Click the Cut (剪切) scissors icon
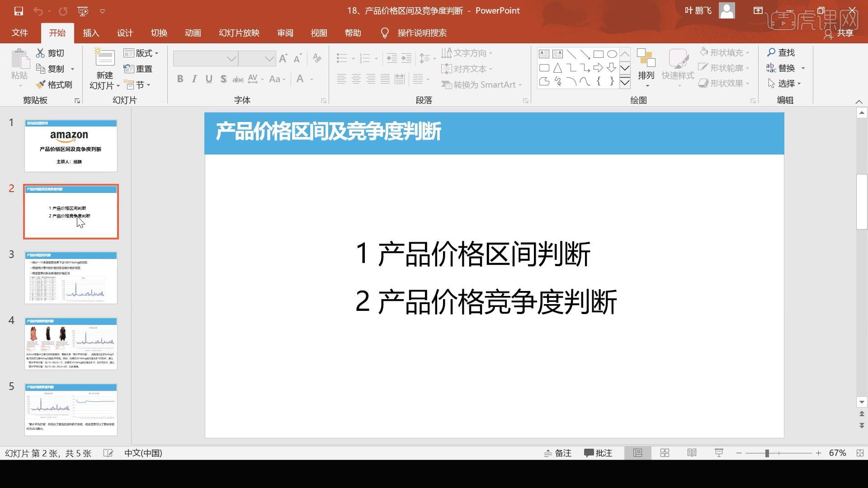The image size is (868, 488). pos(41,53)
